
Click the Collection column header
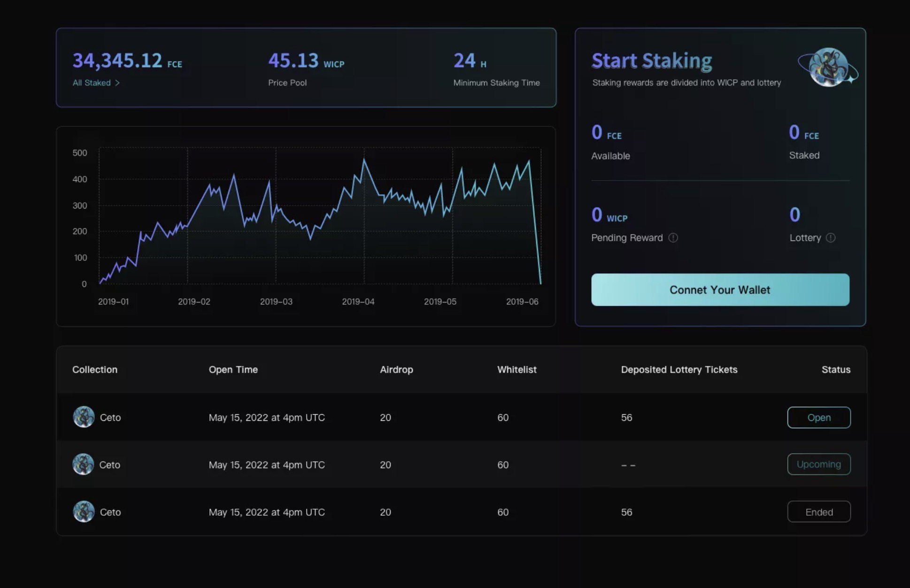95,370
